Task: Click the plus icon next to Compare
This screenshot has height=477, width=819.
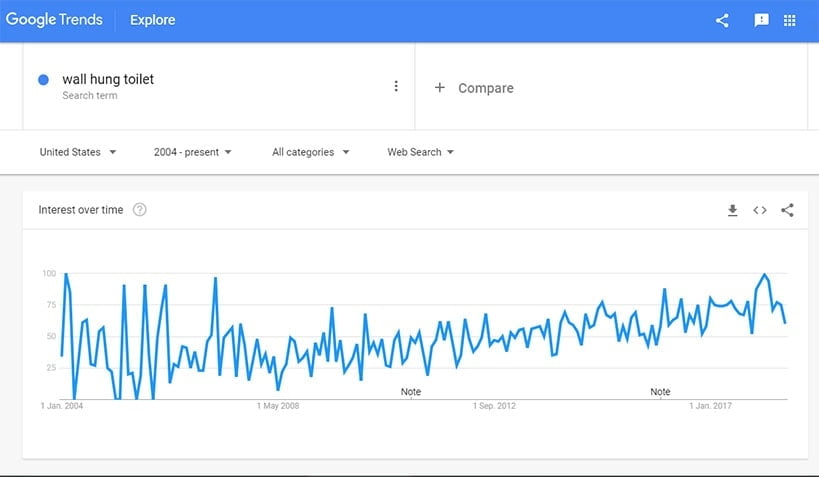Action: pos(439,88)
